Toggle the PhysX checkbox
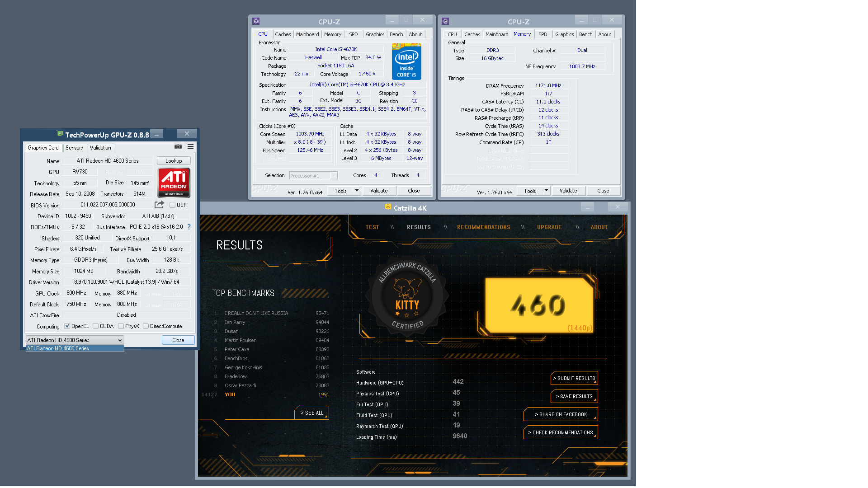The height and width of the screenshot is (488, 868). click(121, 326)
